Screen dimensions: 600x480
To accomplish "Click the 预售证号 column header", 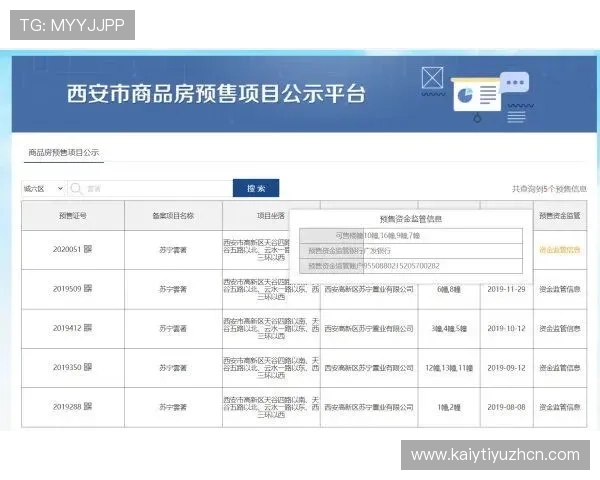I will pyautogui.click(x=73, y=216).
